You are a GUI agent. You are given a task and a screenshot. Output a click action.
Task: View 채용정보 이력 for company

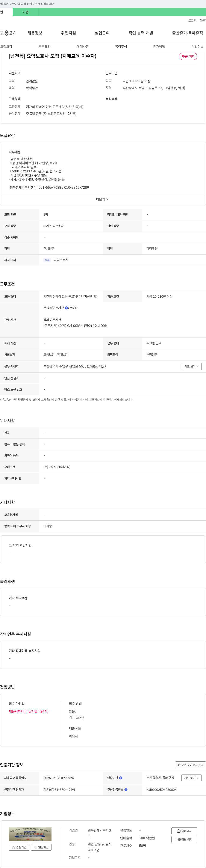point(184,839)
